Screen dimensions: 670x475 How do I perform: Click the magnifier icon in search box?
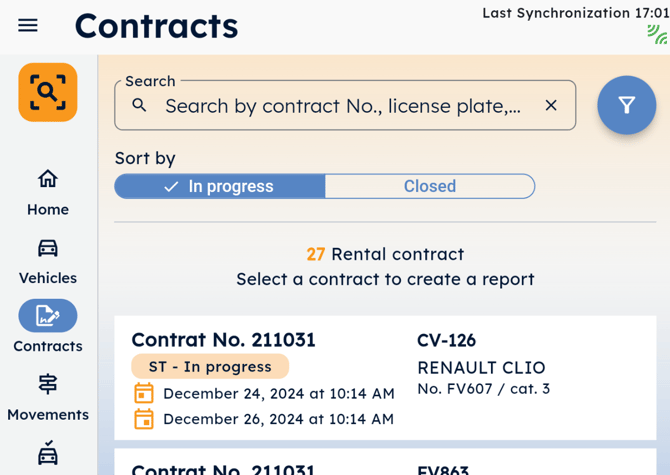[140, 105]
